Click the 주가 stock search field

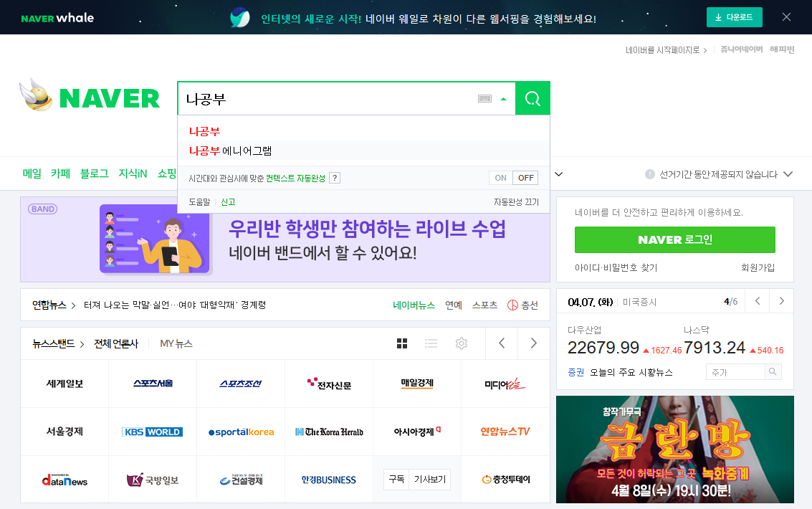(735, 372)
